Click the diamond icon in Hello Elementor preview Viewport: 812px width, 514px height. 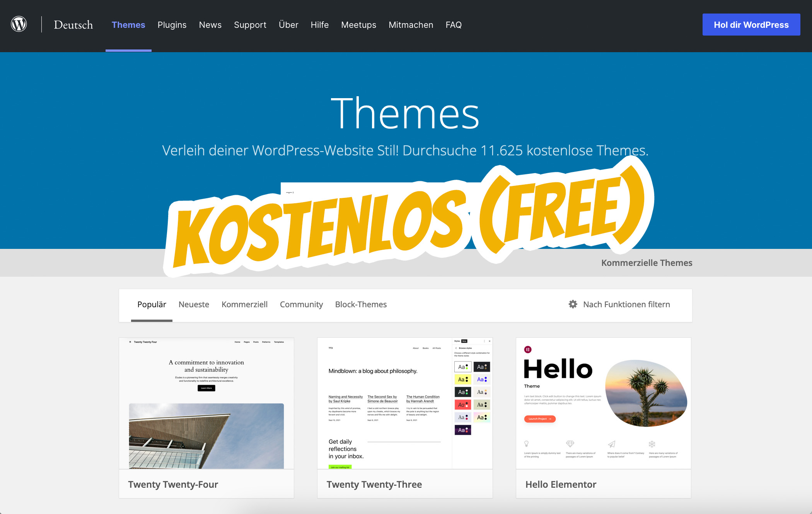[x=570, y=444]
